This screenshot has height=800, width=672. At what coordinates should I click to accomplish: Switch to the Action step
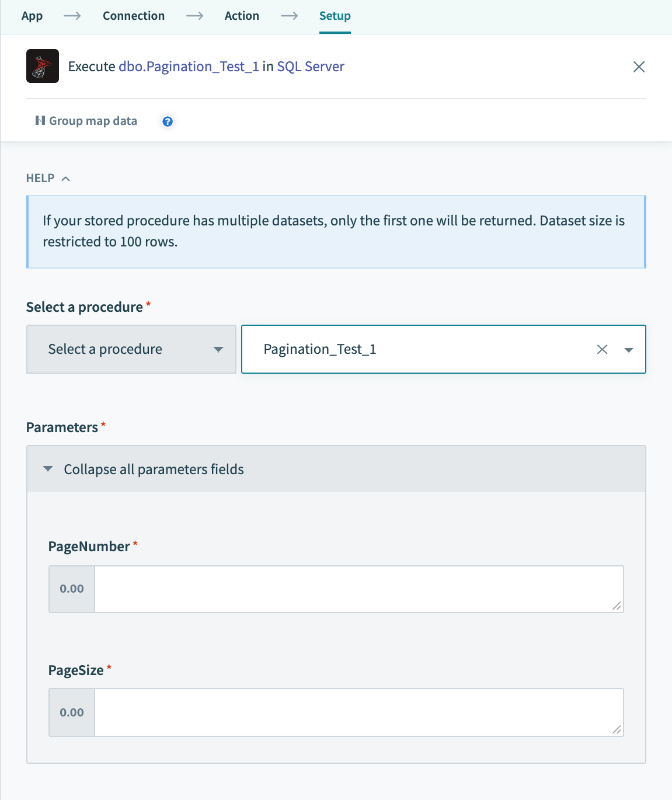tap(242, 16)
